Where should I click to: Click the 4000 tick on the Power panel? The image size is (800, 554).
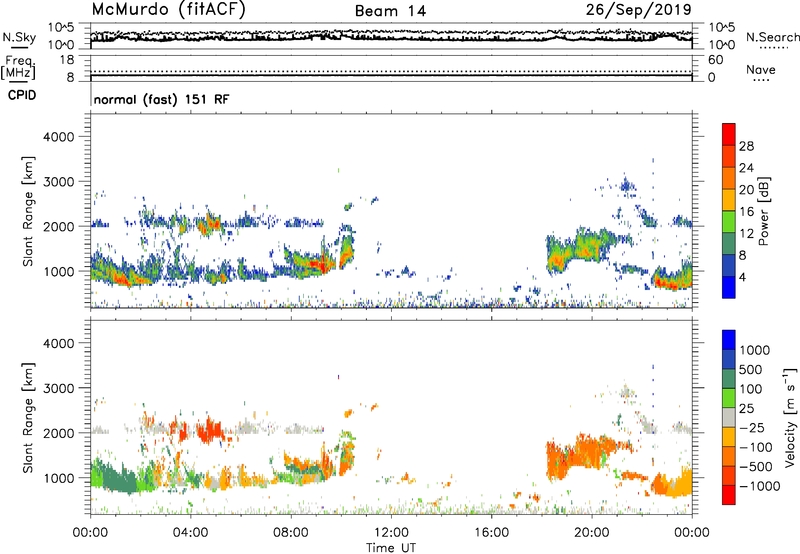[x=59, y=137]
